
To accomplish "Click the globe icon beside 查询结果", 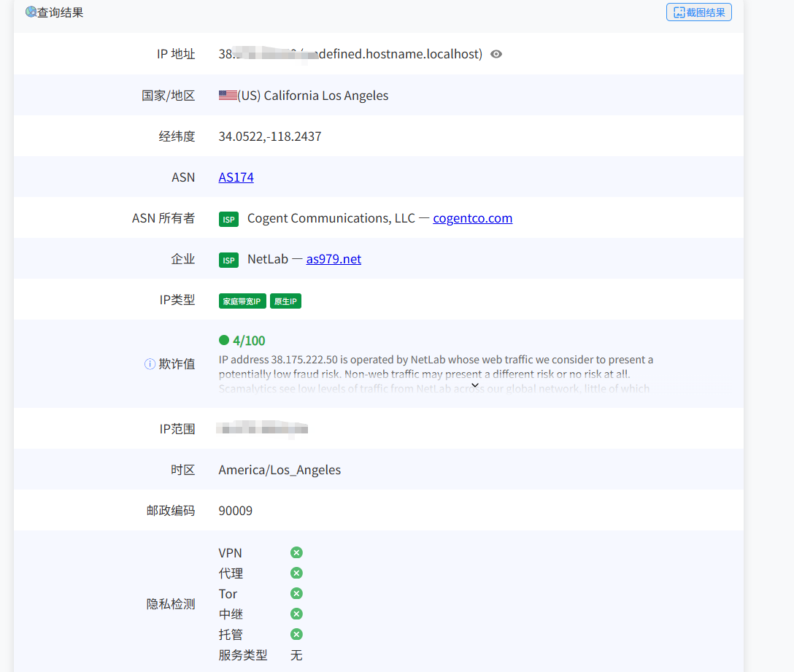I will point(31,12).
